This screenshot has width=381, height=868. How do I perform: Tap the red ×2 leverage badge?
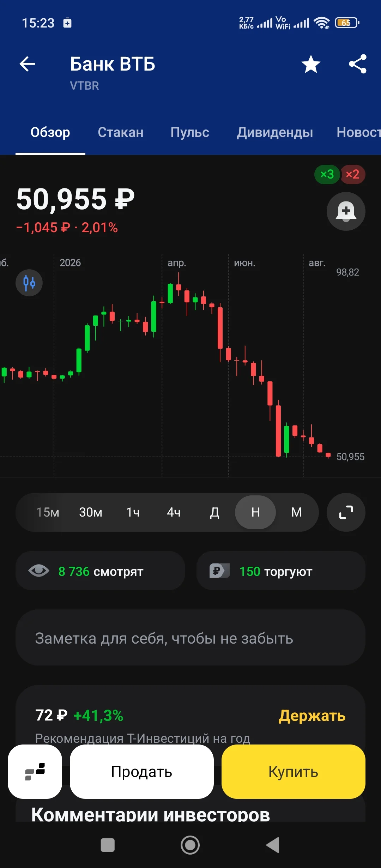pos(352,174)
